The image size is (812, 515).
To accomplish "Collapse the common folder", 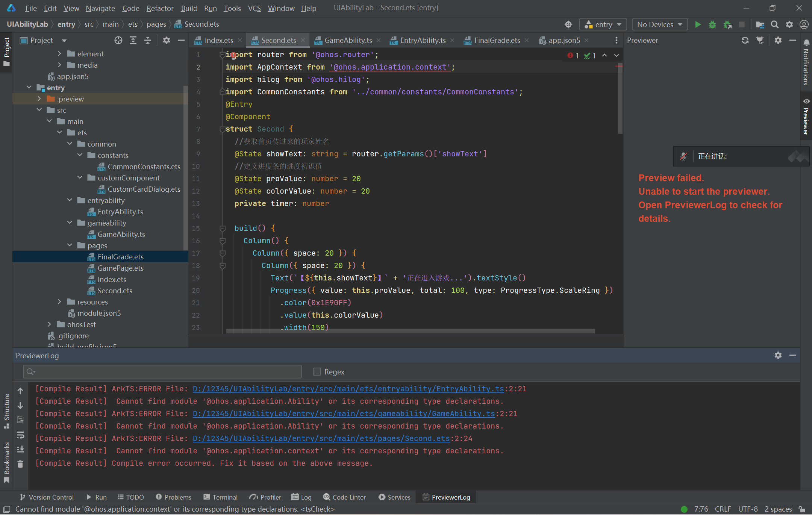I will click(70, 144).
